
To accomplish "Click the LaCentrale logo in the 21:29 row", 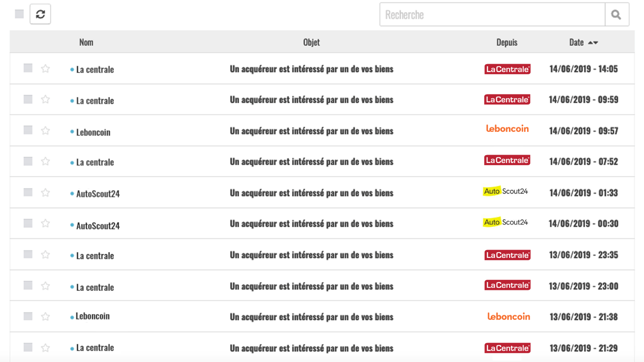I will (507, 348).
